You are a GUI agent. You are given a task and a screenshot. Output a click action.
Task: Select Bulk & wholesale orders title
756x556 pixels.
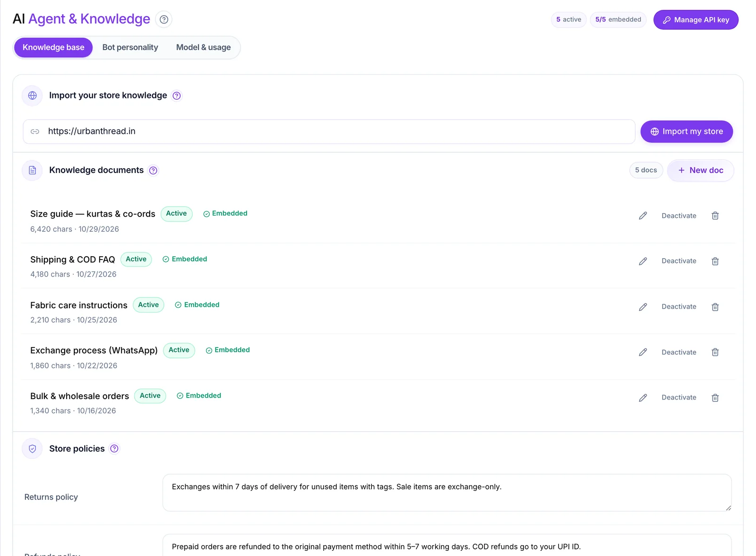click(x=79, y=396)
